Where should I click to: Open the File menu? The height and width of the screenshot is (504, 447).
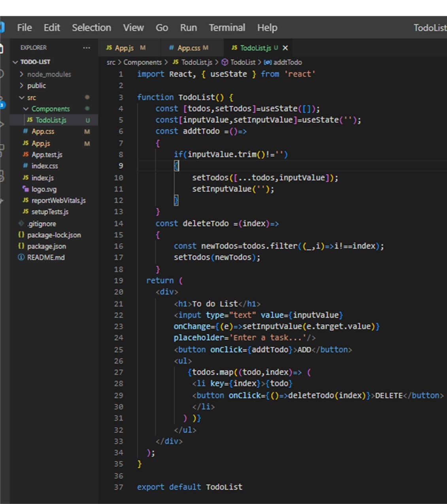click(x=25, y=28)
